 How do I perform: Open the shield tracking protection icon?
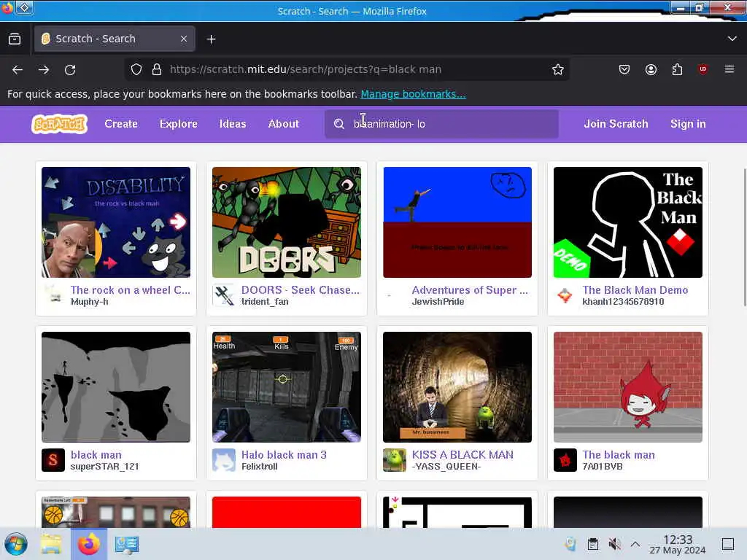click(136, 69)
